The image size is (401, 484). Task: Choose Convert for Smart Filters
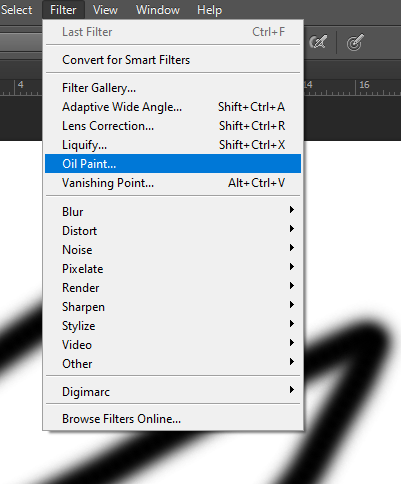click(173, 60)
